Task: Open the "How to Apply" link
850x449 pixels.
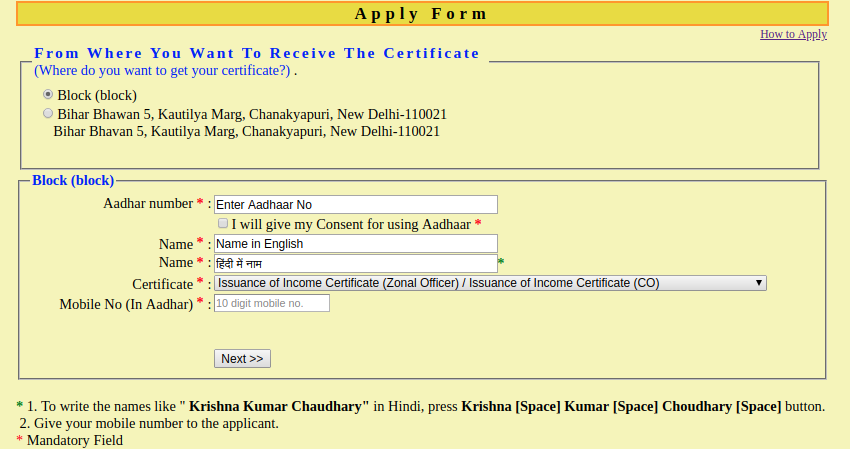Action: 793,34
